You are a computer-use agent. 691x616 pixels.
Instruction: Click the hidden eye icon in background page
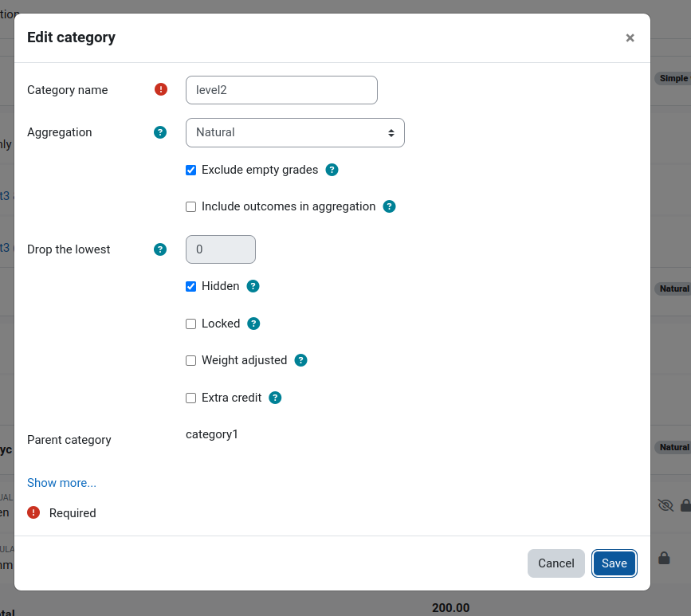[665, 505]
